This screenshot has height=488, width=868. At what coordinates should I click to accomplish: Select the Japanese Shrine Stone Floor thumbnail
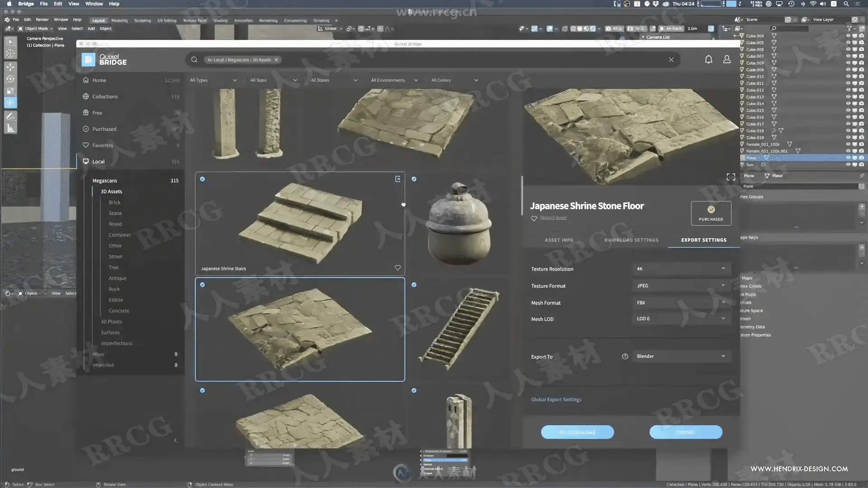point(300,329)
